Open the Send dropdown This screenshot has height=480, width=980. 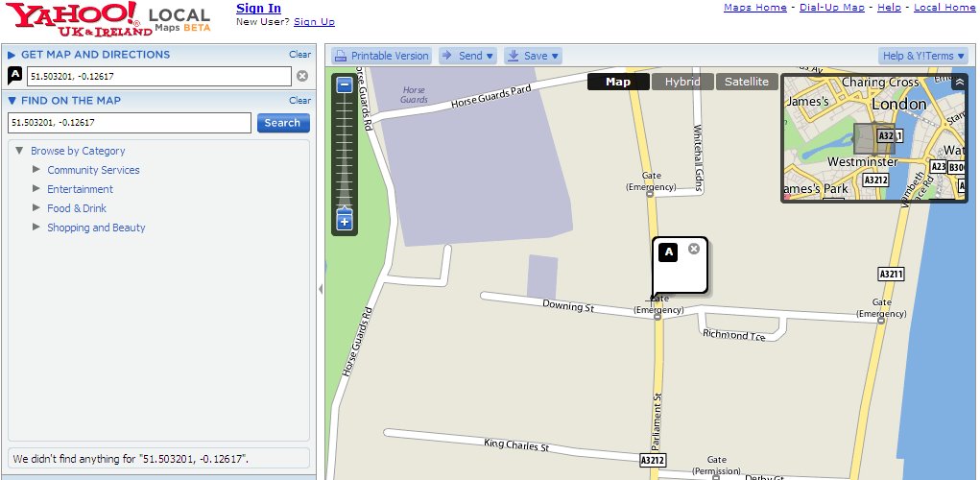click(x=468, y=56)
